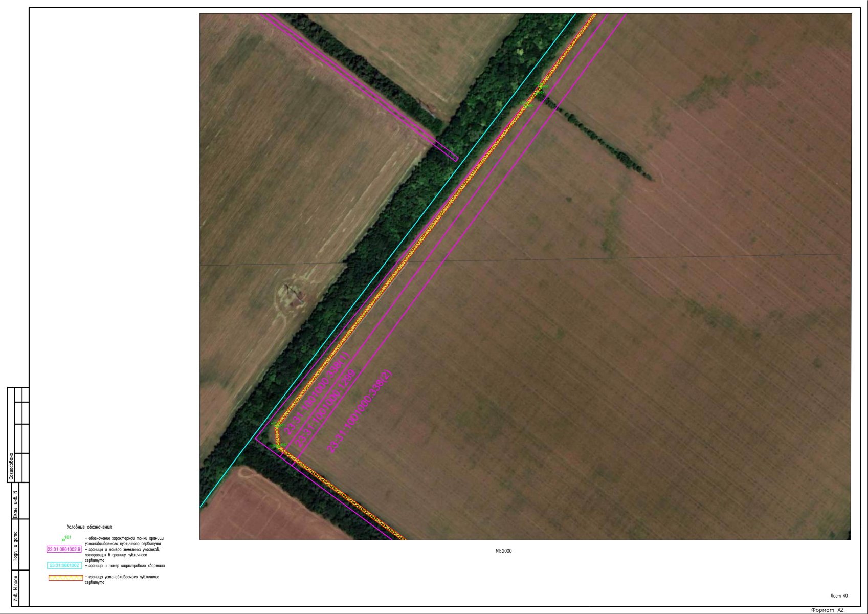This screenshot has width=868, height=614.
Task: Click the parcel label 23:31:1001000:338(1)
Action: 317,394
